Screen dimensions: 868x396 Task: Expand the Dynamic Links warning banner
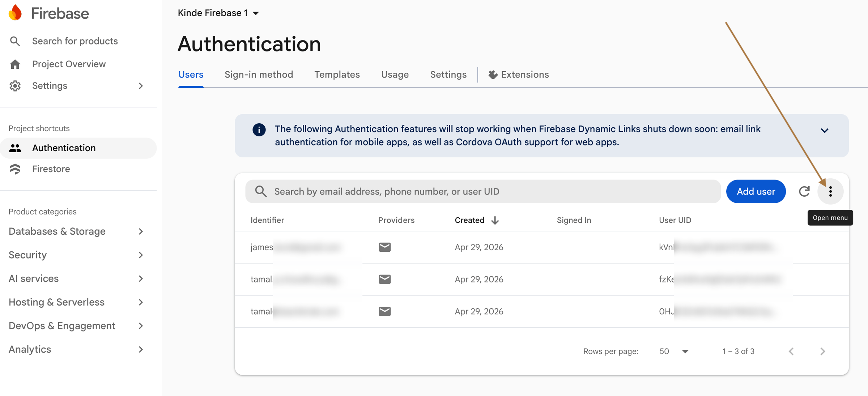click(x=825, y=131)
